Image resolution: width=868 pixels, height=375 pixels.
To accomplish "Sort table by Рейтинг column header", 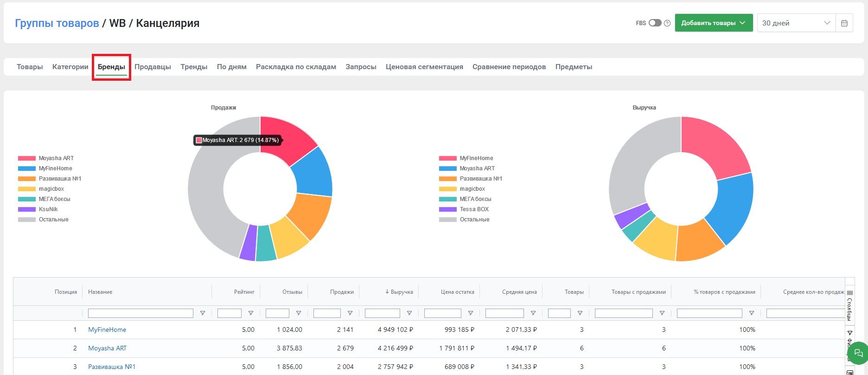I will [x=244, y=292].
